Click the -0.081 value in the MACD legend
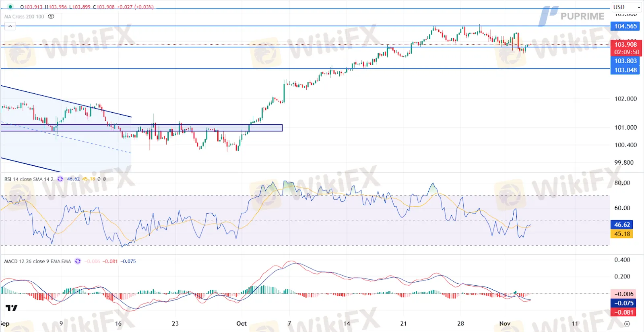 [x=110, y=261]
